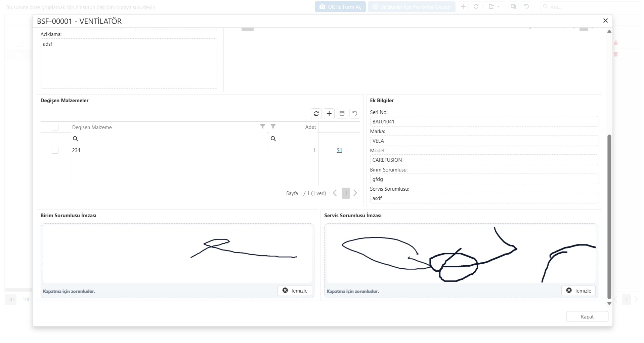The width and height of the screenshot is (644, 343).
Task: Click the Servis Sorumlusu İmzası signature pad
Action: click(461, 254)
